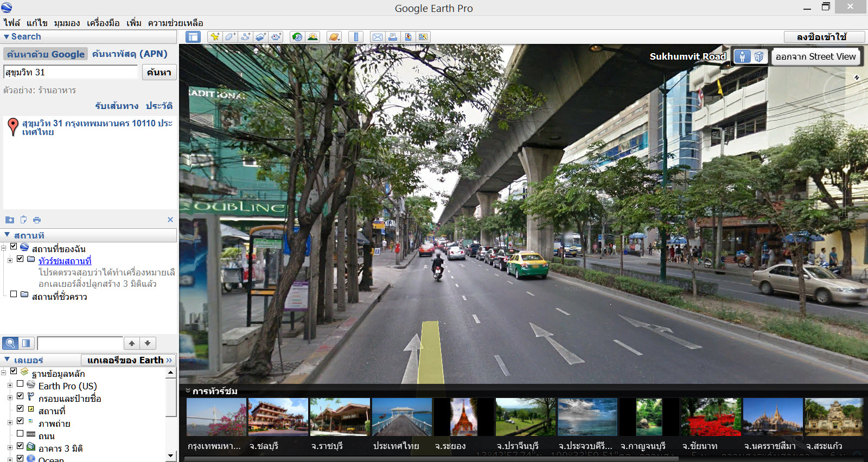
Task: Open the ไฟล์ menu
Action: [11, 23]
